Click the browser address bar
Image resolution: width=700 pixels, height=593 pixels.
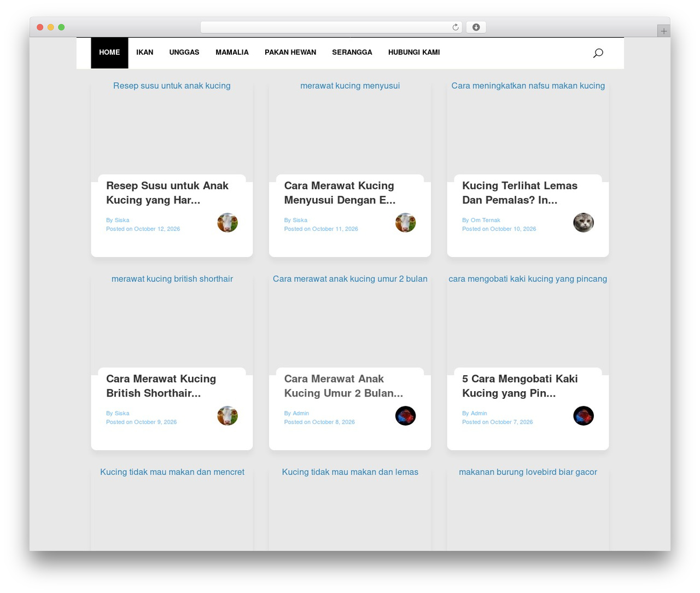click(331, 27)
